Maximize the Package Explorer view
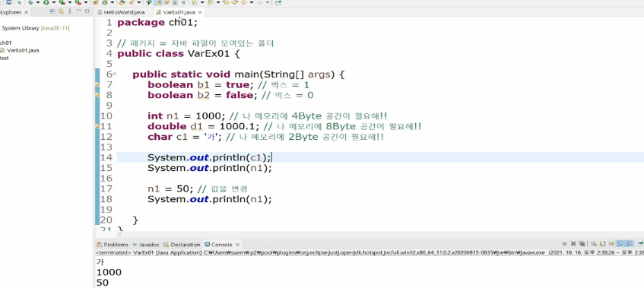Screen dimensions: 644x288 pos(87,11)
